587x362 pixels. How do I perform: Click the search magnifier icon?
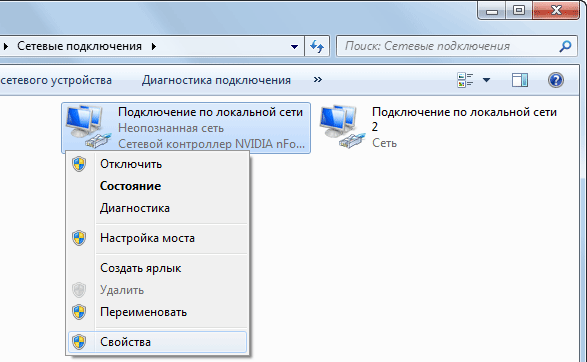(565, 46)
